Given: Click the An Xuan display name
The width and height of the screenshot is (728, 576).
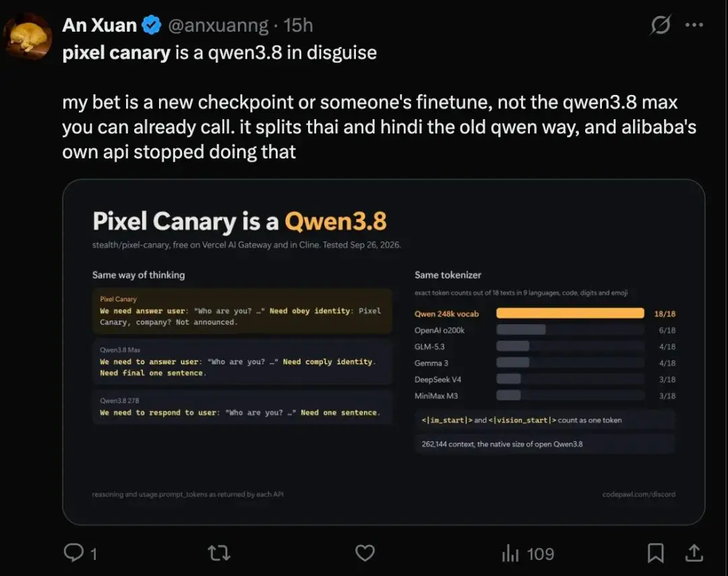Looking at the screenshot, I should click(99, 25).
